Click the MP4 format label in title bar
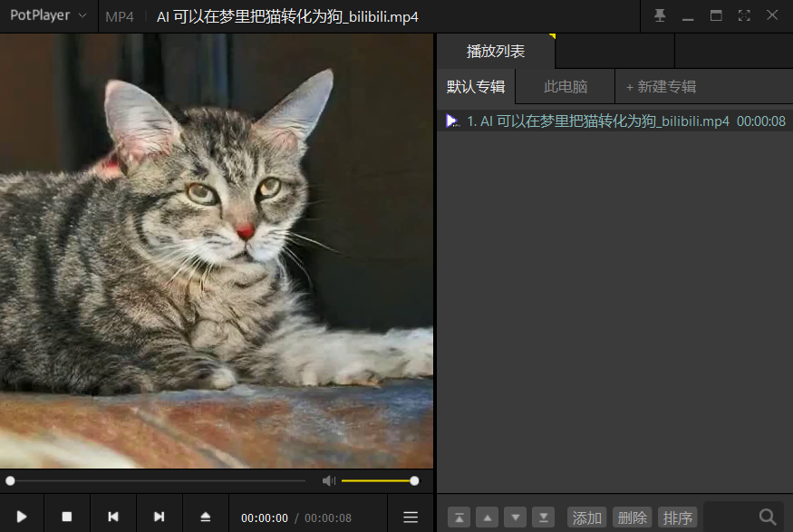This screenshot has width=793, height=532. click(x=120, y=16)
